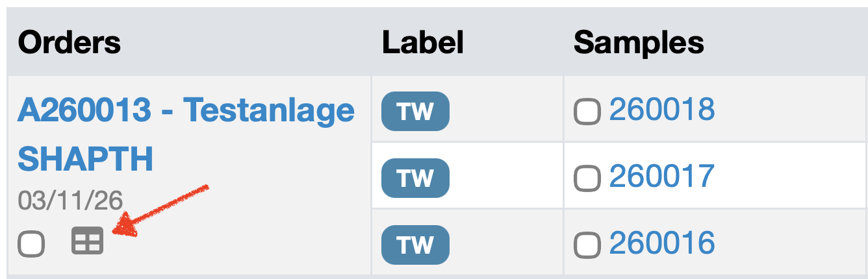Click the table grid icon below the order date
The width and height of the screenshot is (868, 279).
[87, 241]
